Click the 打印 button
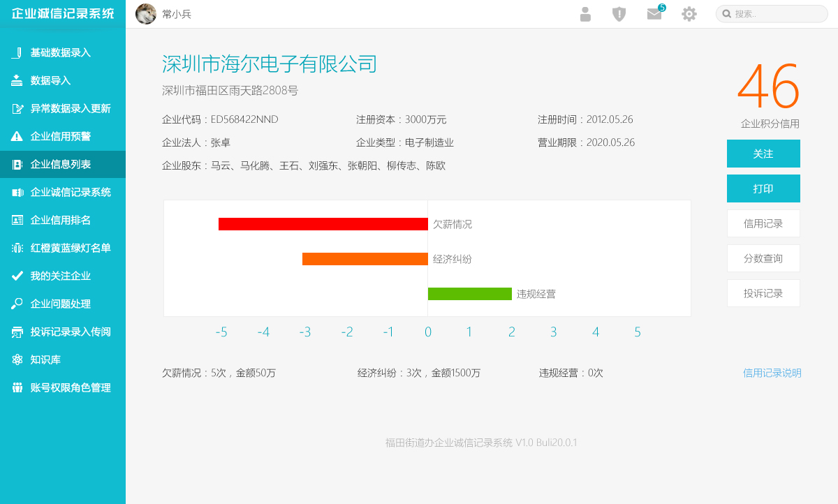Image resolution: width=838 pixels, height=504 pixels. (763, 188)
